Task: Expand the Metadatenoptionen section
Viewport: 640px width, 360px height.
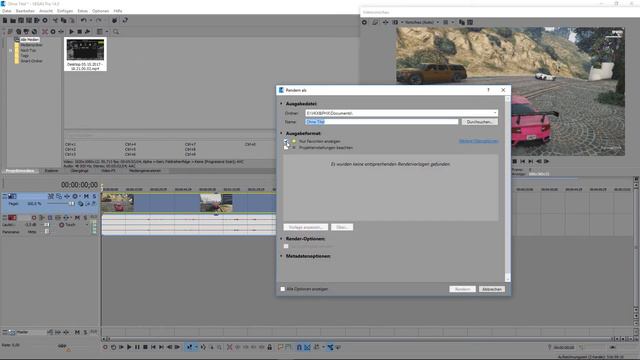Action: pos(281,256)
